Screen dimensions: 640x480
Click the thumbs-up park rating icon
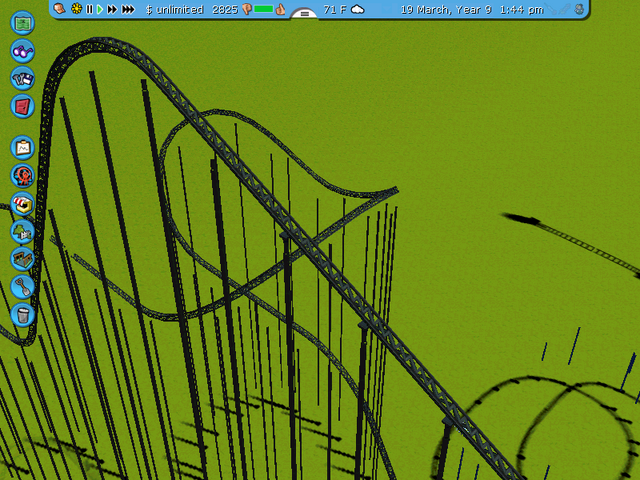[280, 9]
